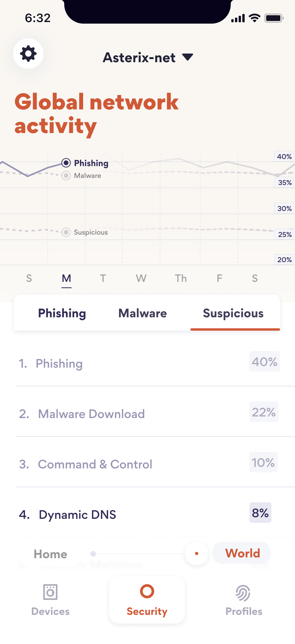Tap the Security circle icon
The width and height of the screenshot is (295, 644).
click(147, 591)
